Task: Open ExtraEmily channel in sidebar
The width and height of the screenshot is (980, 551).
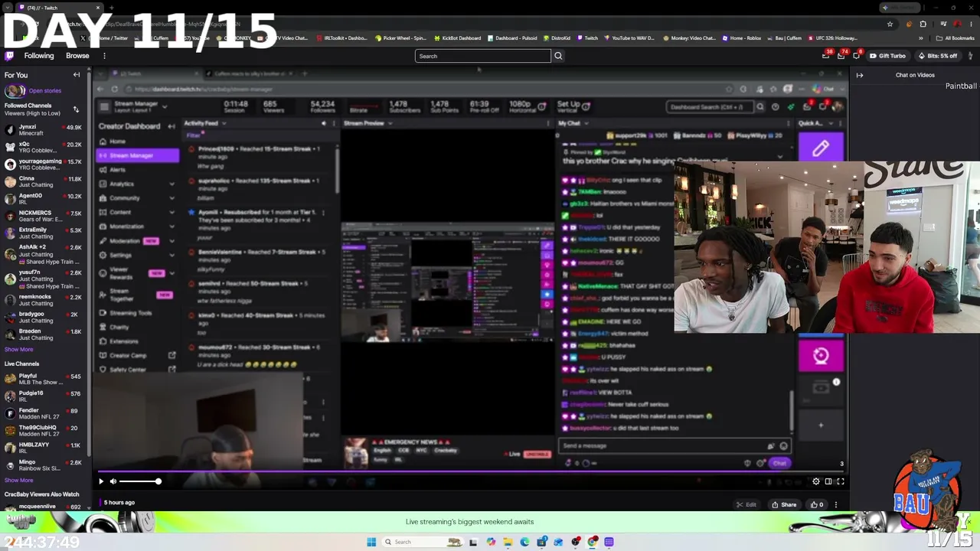Action: tap(43, 233)
